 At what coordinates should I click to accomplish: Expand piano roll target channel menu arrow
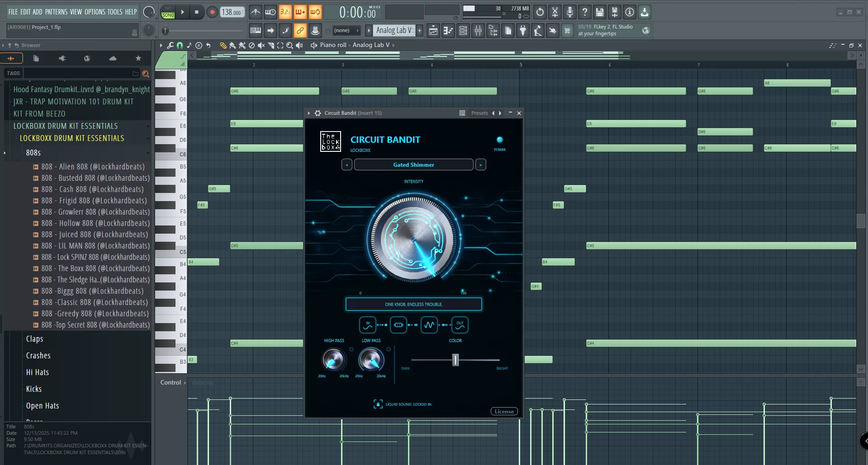pos(394,45)
